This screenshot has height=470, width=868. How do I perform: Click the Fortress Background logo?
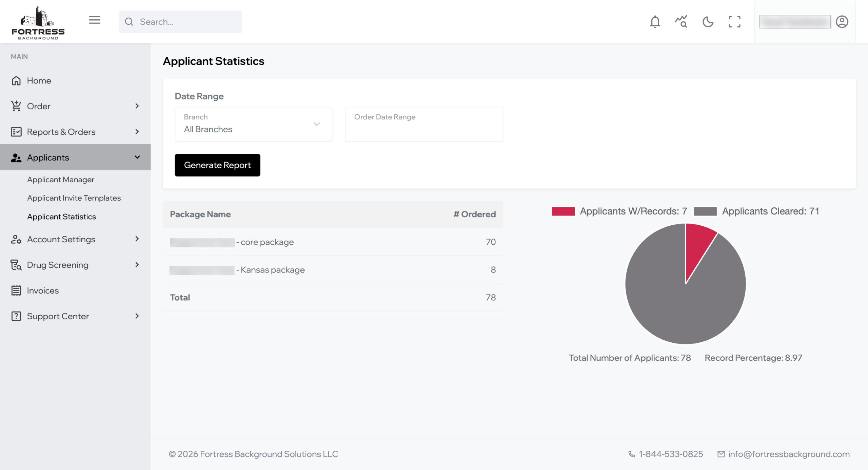click(x=38, y=22)
